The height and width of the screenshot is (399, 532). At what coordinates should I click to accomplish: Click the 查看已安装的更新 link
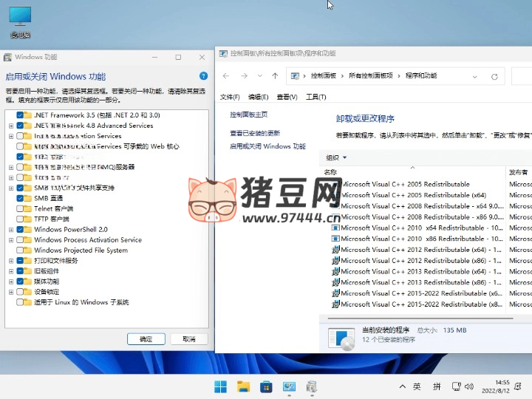[255, 133]
